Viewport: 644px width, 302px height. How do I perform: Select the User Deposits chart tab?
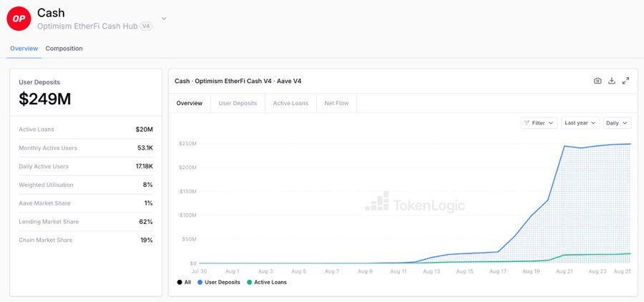coord(238,103)
